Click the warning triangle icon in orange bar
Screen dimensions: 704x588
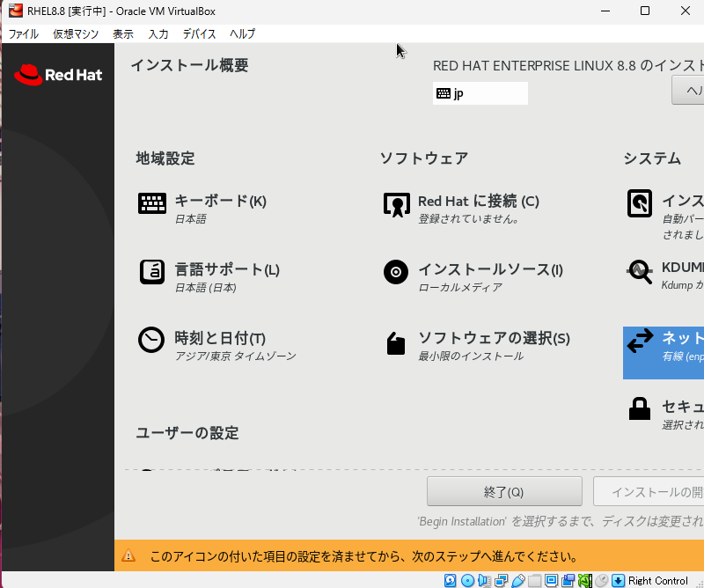(128, 555)
